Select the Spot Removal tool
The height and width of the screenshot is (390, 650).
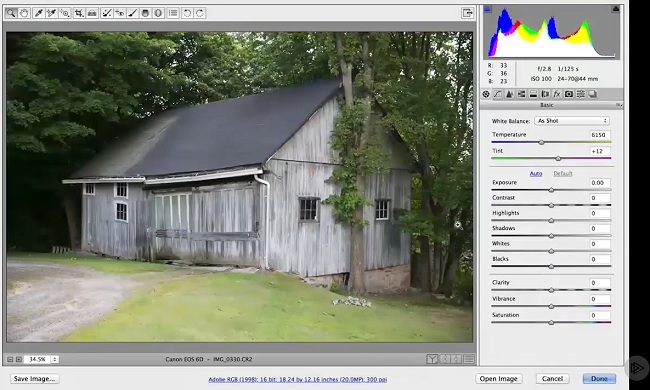107,13
